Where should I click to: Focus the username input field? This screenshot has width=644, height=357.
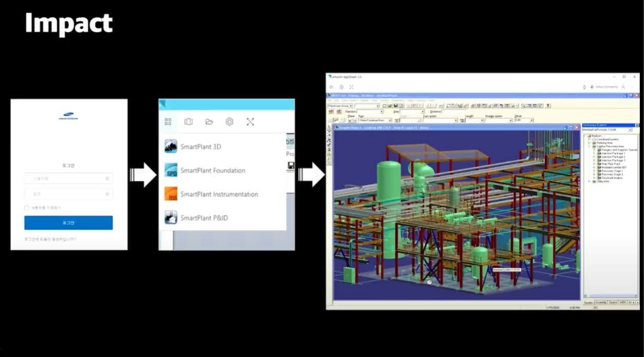tap(68, 178)
